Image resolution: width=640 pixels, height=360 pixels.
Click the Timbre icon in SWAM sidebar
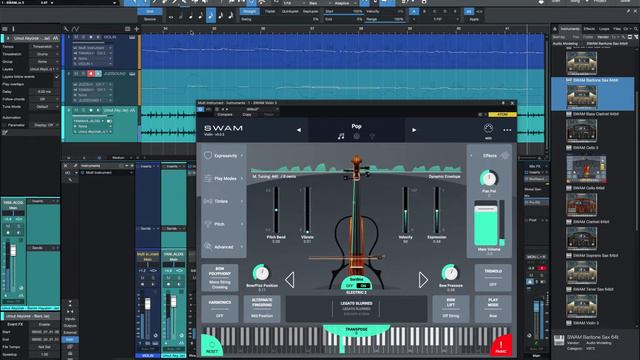point(208,201)
